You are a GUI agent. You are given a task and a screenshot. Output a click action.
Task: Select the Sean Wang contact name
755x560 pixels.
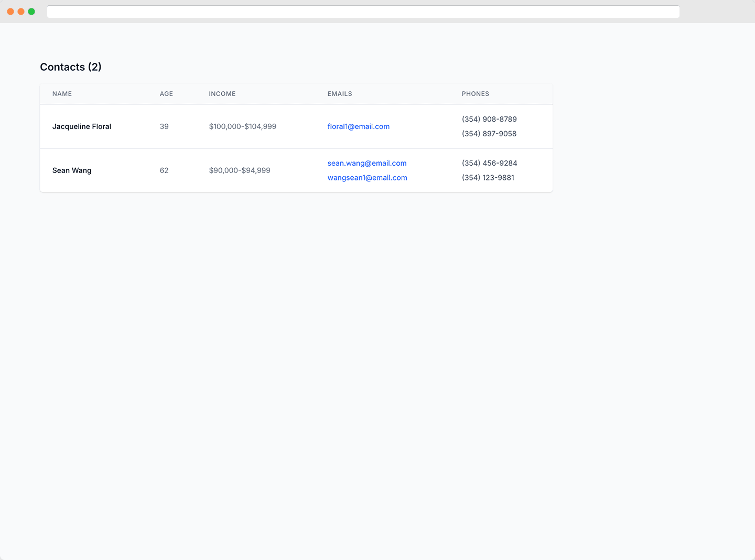[72, 170]
